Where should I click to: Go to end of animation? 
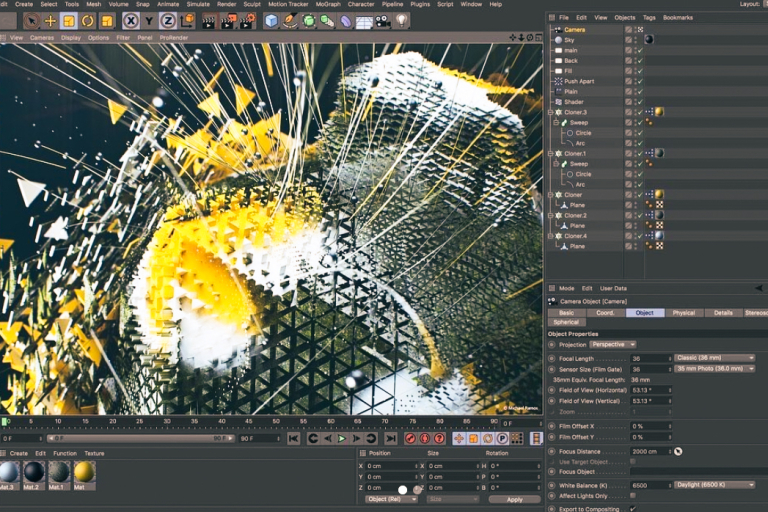pos(390,439)
